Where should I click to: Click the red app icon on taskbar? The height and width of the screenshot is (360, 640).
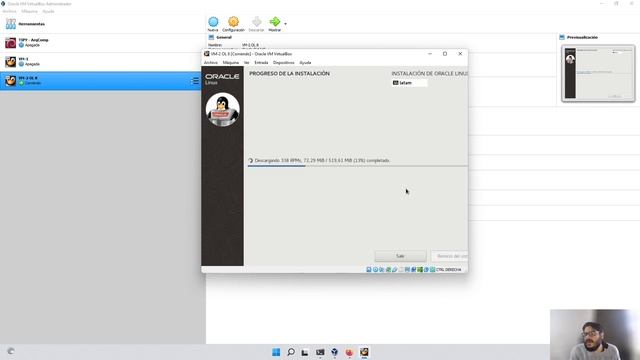pyautogui.click(x=349, y=352)
